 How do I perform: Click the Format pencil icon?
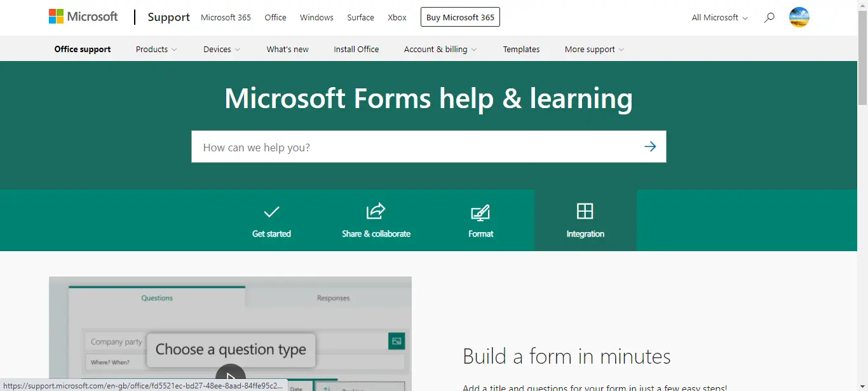coord(480,212)
